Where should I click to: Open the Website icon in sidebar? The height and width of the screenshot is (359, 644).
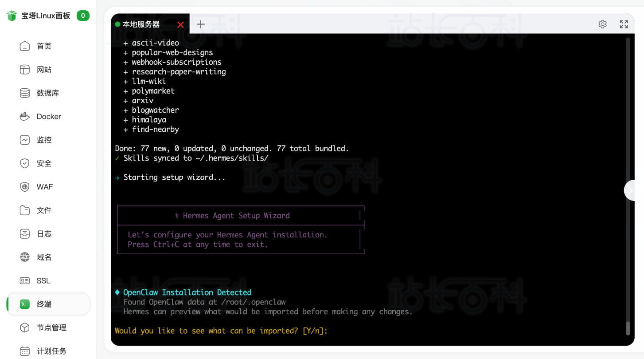(25, 70)
